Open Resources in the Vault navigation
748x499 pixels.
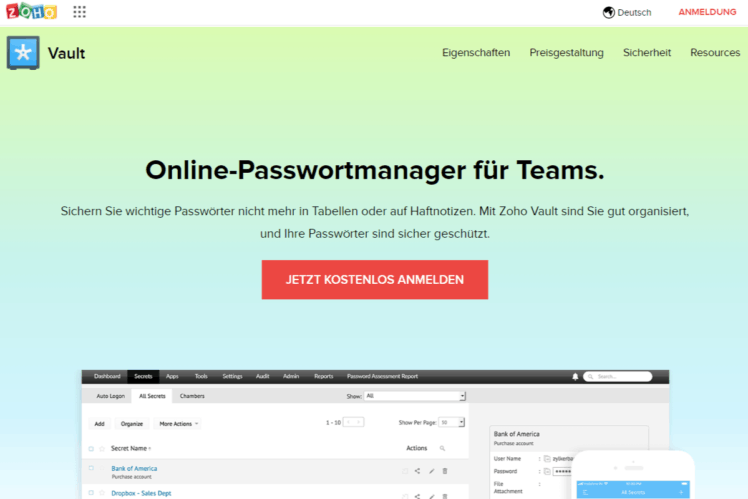click(x=715, y=52)
